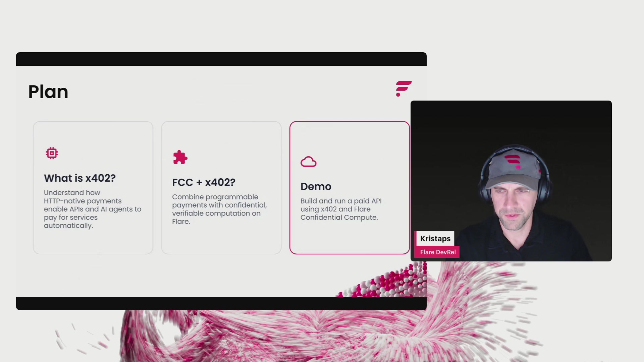Click the speaker webcam video feed
Viewport: 644px width, 362px height.
[x=511, y=181]
